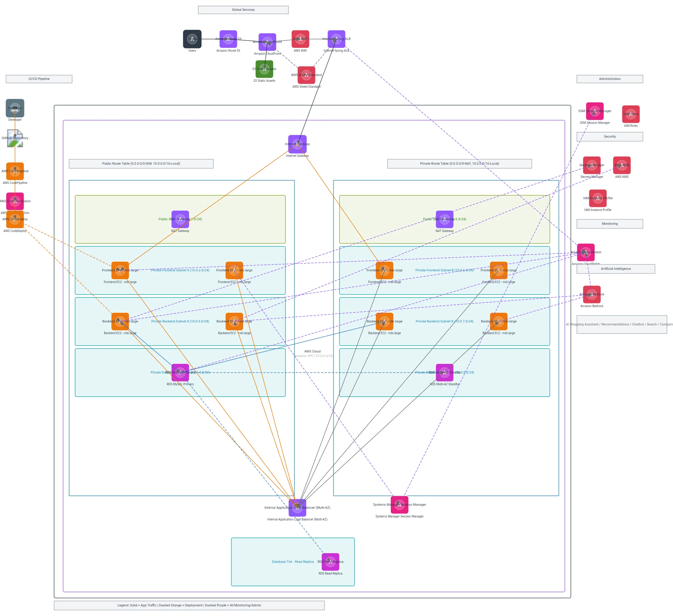Click the AWS WAF icon
This screenshot has width=673, height=616.
click(x=300, y=39)
